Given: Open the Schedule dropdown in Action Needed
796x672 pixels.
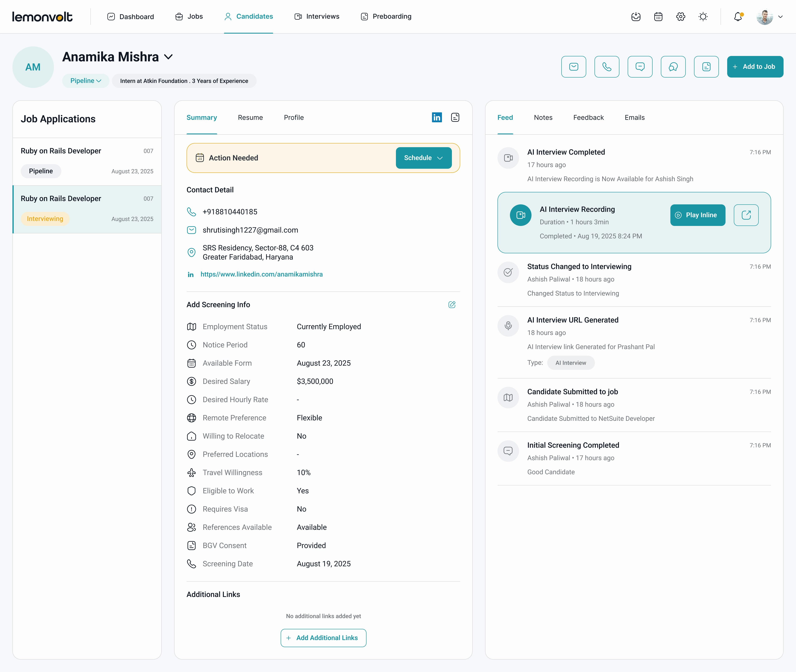Looking at the screenshot, I should [x=423, y=158].
